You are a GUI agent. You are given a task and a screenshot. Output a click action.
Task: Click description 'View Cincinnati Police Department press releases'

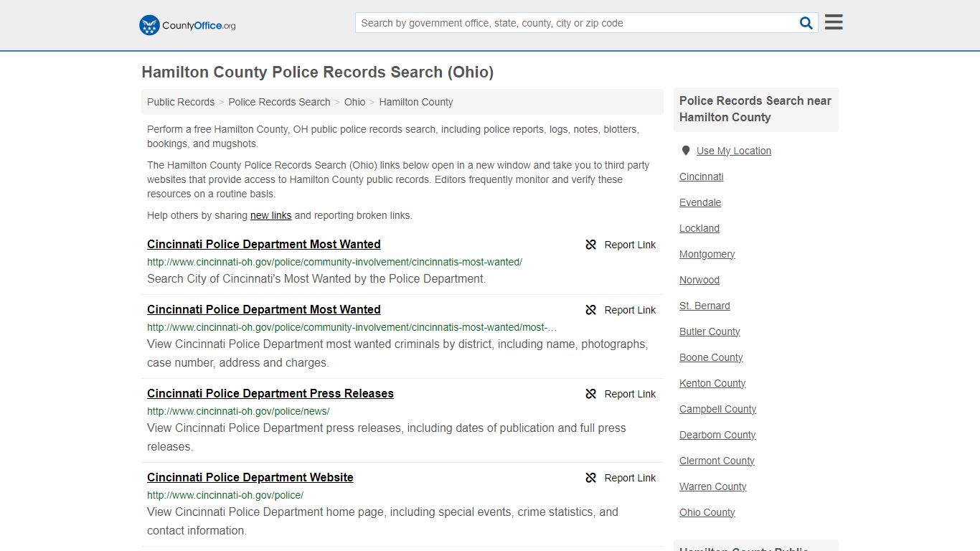[x=387, y=437]
